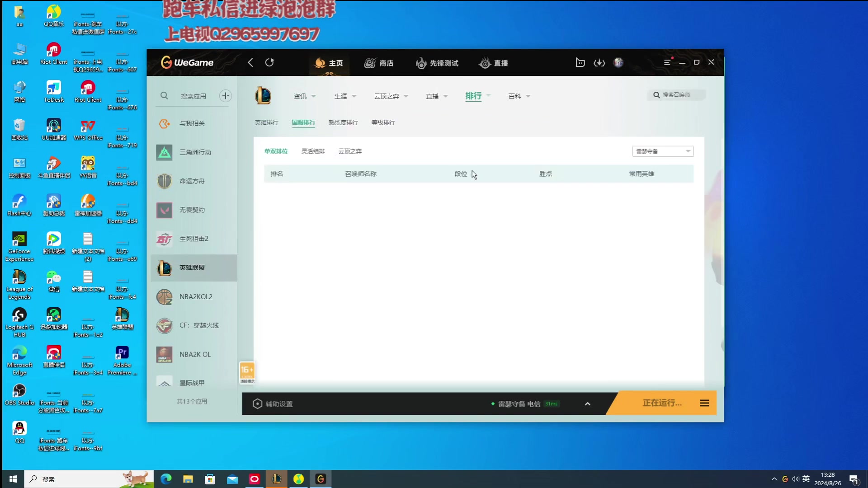The image size is (868, 488).
Task: Select 三角洲行动 in game list
Action: point(194,152)
